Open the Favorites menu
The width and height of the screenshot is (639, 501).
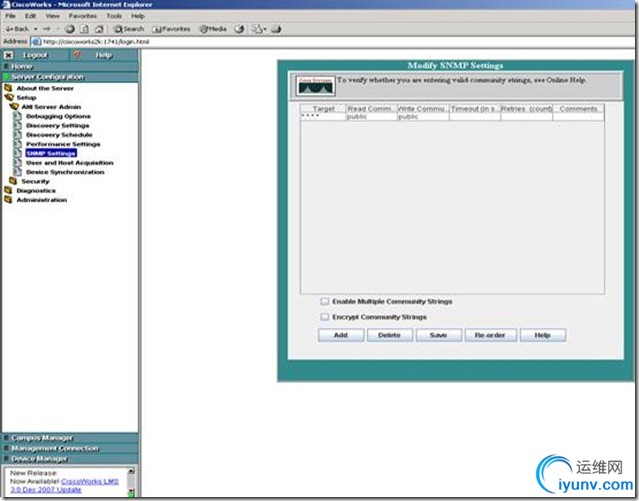[x=83, y=16]
